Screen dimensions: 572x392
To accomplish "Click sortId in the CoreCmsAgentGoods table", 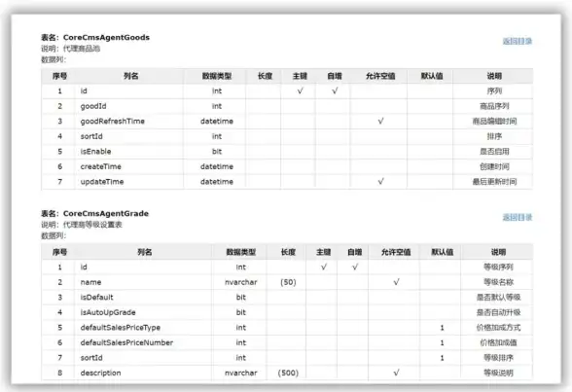I will [91, 136].
